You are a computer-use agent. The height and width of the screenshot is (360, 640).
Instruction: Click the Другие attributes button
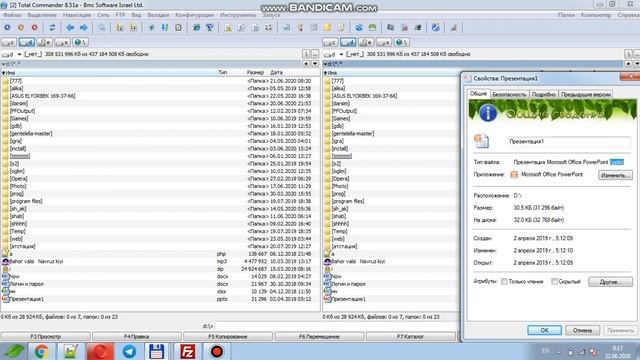(x=610, y=282)
